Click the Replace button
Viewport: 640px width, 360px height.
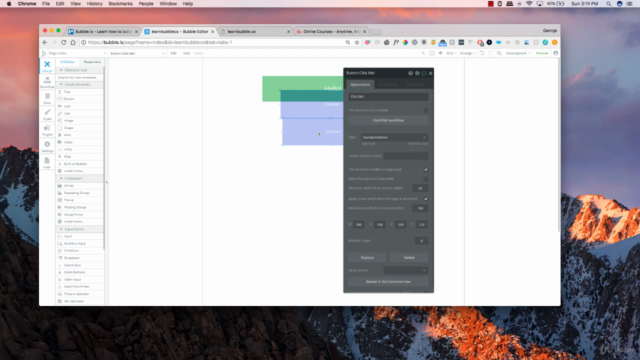pyautogui.click(x=367, y=258)
